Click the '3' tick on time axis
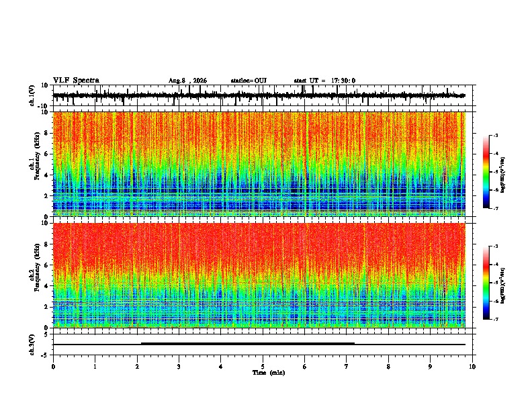532x411 pixels. pos(179,367)
